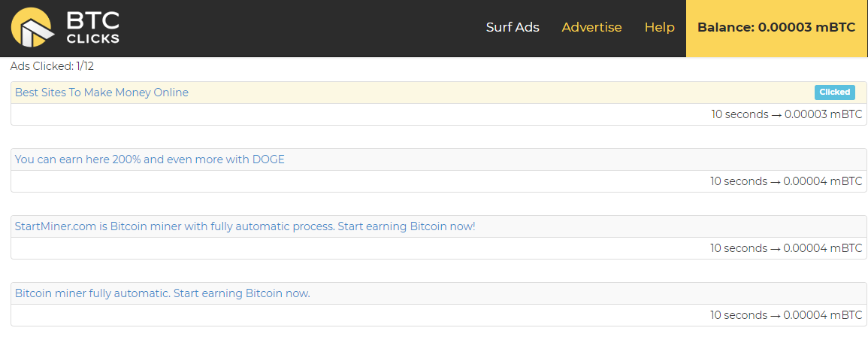Open the Surf Ads page
This screenshot has width=868, height=337.
pyautogui.click(x=513, y=27)
